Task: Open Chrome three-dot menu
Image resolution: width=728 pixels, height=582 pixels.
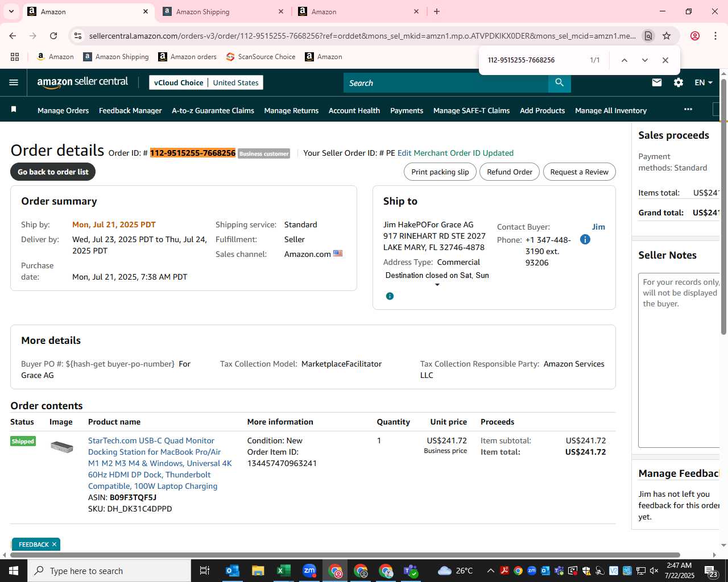Action: point(715,36)
